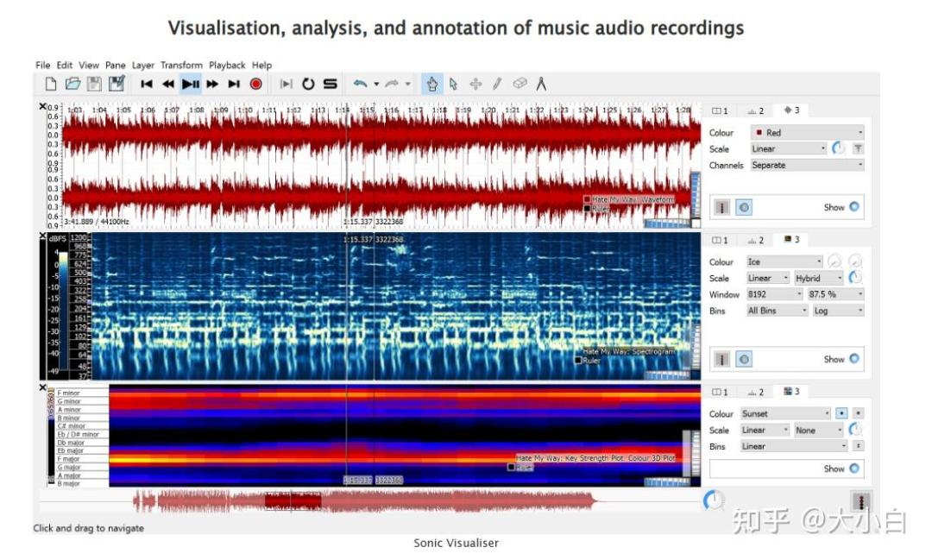Toggle the Solo 'S' playback mode
This screenshot has height=560, width=932.
330,84
